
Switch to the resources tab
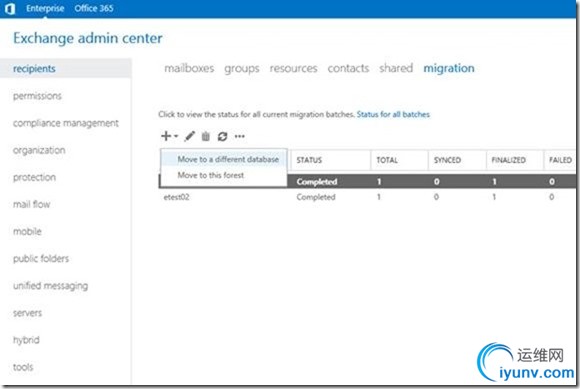[x=293, y=68]
